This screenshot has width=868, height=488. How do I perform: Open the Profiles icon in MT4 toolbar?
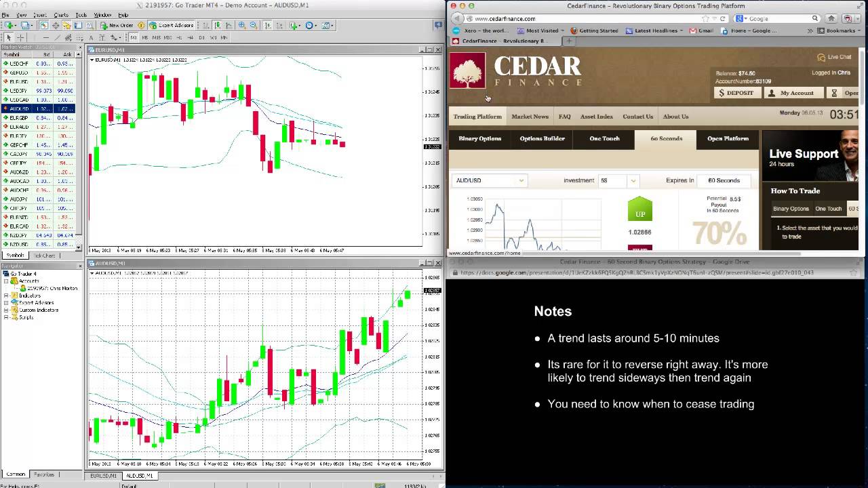[26, 25]
